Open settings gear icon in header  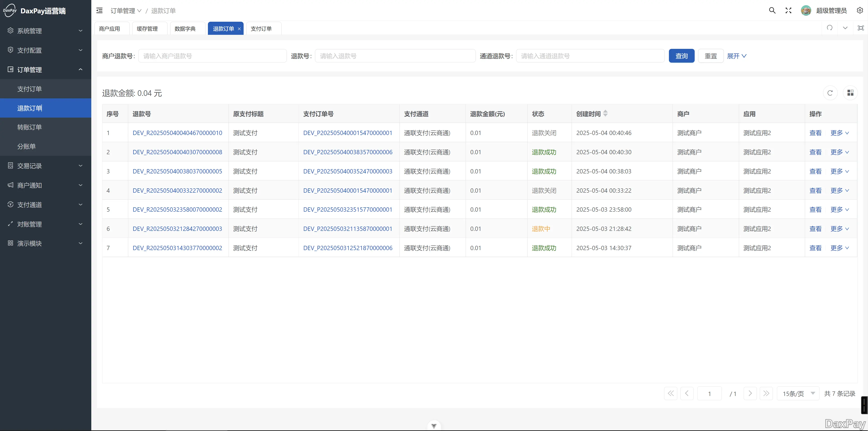(860, 10)
